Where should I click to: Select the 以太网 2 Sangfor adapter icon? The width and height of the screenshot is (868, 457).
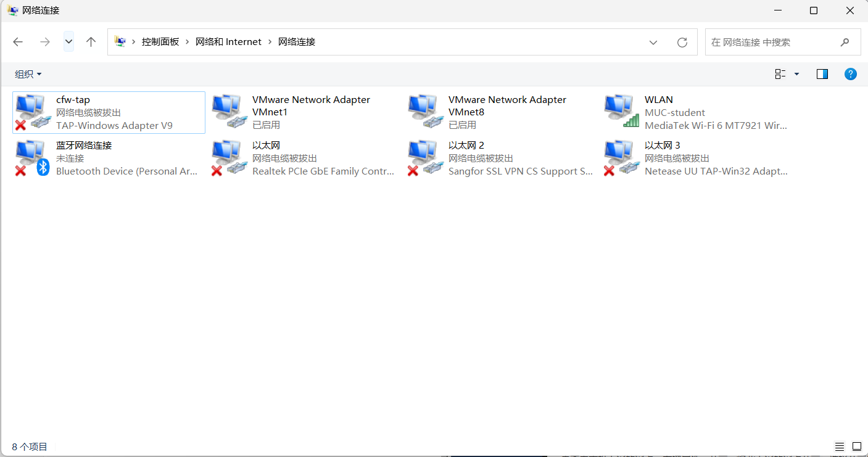pyautogui.click(x=425, y=158)
